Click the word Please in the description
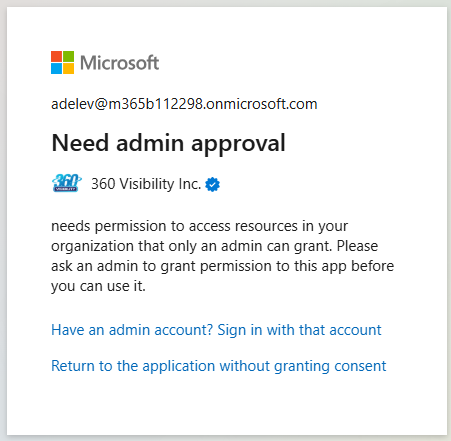 pyautogui.click(x=357, y=246)
